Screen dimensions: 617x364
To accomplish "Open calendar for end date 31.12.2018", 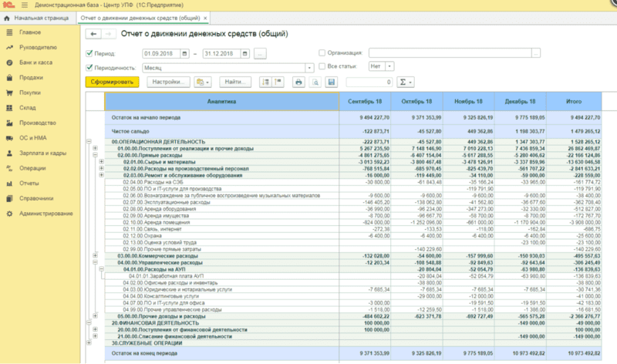I will pyautogui.click(x=244, y=53).
